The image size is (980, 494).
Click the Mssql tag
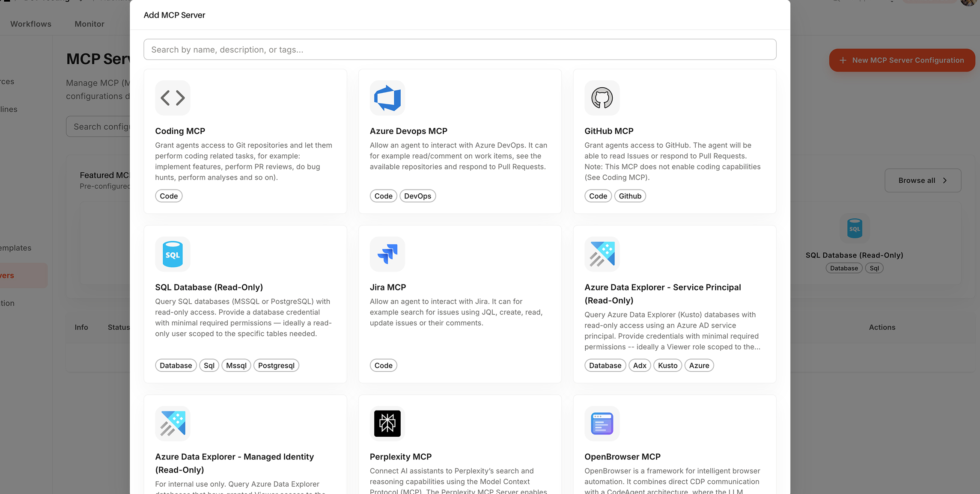click(x=236, y=365)
